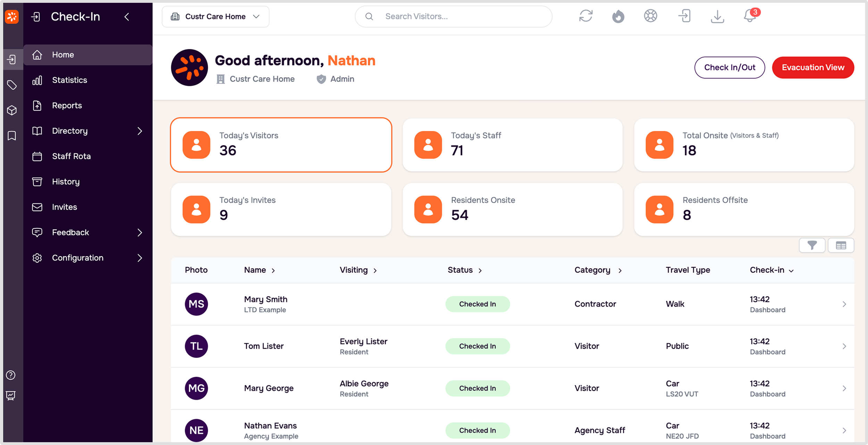Go to Home in the sidebar
This screenshot has height=445, width=868.
88,55
